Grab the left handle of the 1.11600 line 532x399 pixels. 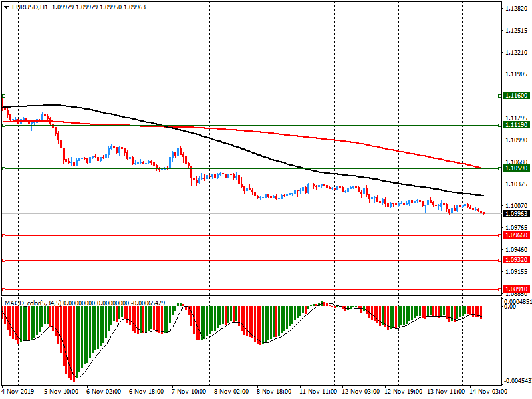click(3, 96)
